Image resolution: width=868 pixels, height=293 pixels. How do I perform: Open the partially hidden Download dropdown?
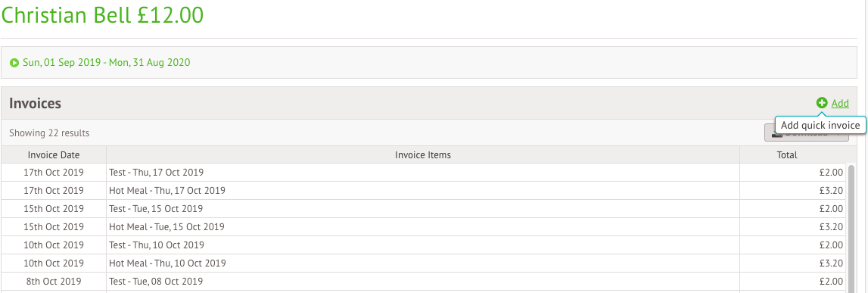(x=807, y=133)
